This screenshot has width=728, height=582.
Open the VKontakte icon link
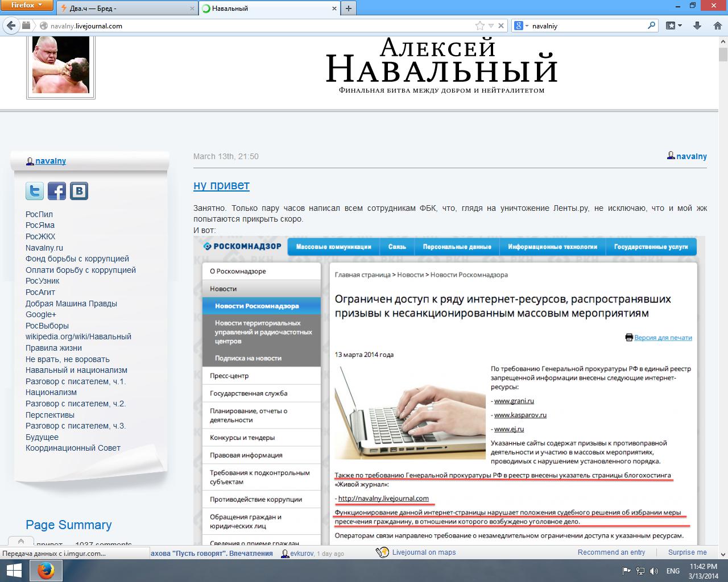[79, 191]
